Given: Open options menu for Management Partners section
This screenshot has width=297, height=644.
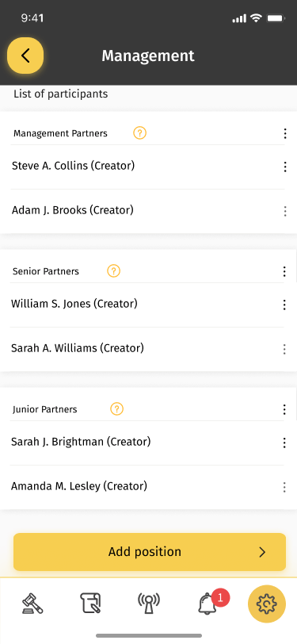Looking at the screenshot, I should coord(284,133).
